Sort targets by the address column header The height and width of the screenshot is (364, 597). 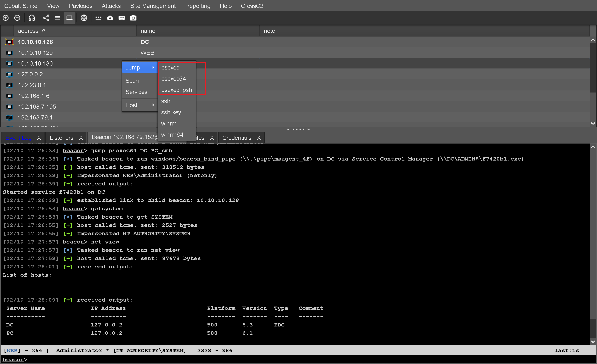click(x=28, y=31)
